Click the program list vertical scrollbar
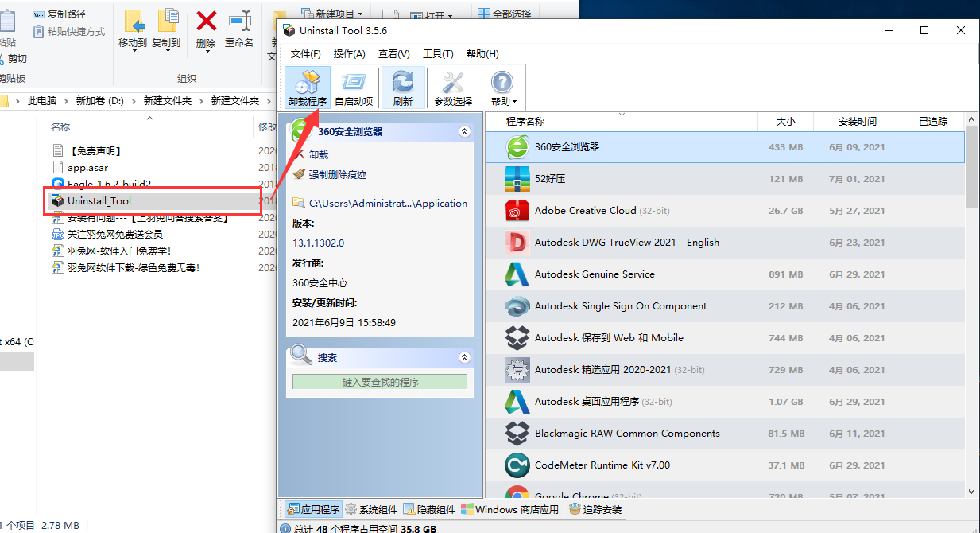This screenshot has width=980, height=533. click(x=972, y=306)
